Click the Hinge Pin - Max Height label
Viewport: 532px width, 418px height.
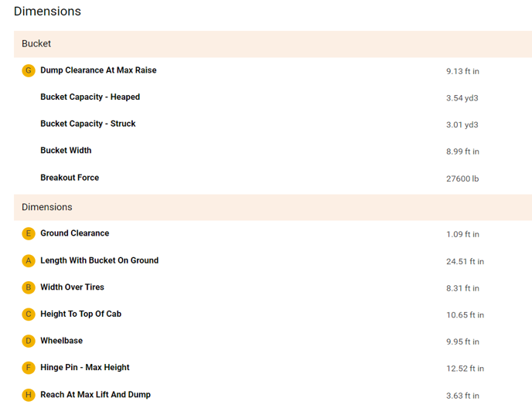(x=85, y=368)
